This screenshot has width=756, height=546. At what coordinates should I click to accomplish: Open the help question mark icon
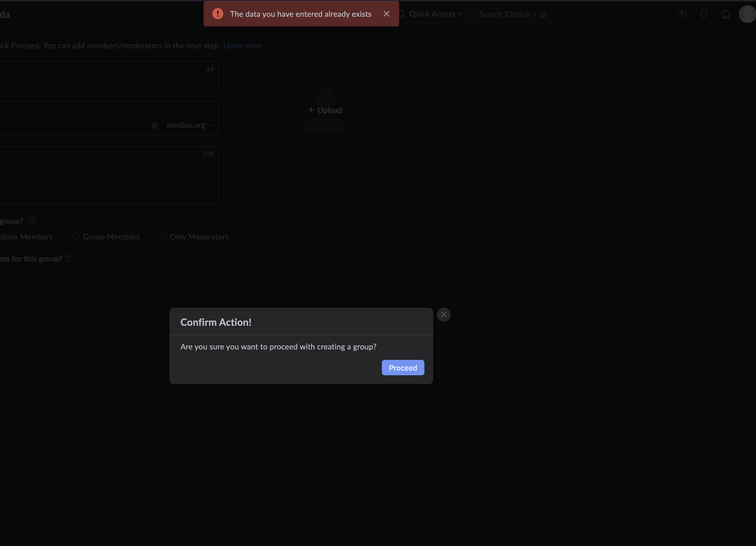click(x=682, y=14)
